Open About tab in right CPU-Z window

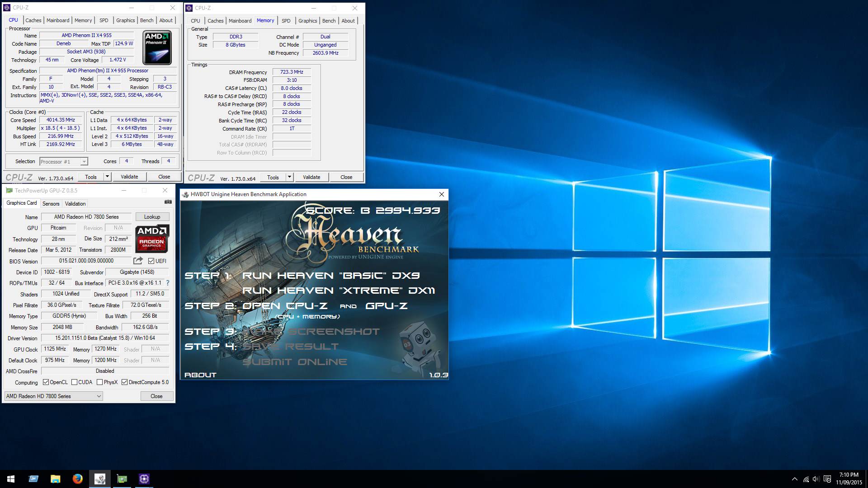point(348,21)
